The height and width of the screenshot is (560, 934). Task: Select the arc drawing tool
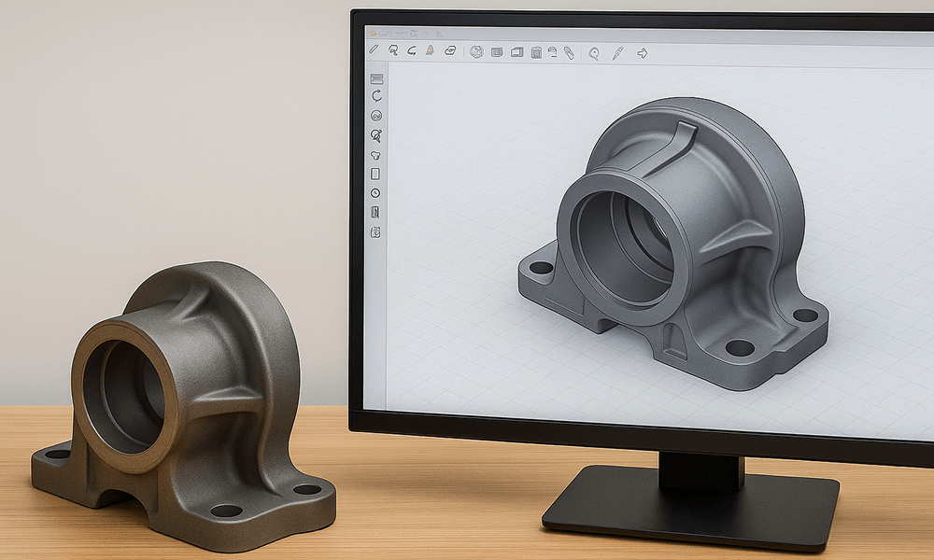pos(411,51)
